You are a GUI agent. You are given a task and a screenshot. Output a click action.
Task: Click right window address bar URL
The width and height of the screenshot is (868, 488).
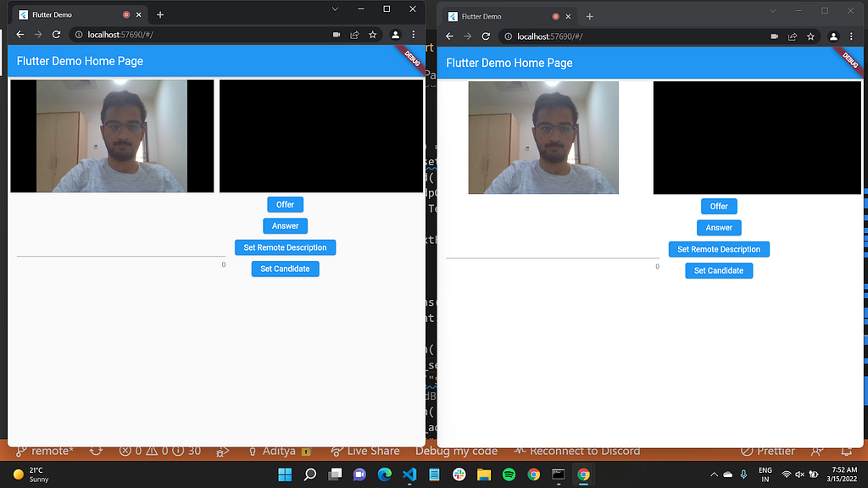coord(549,36)
